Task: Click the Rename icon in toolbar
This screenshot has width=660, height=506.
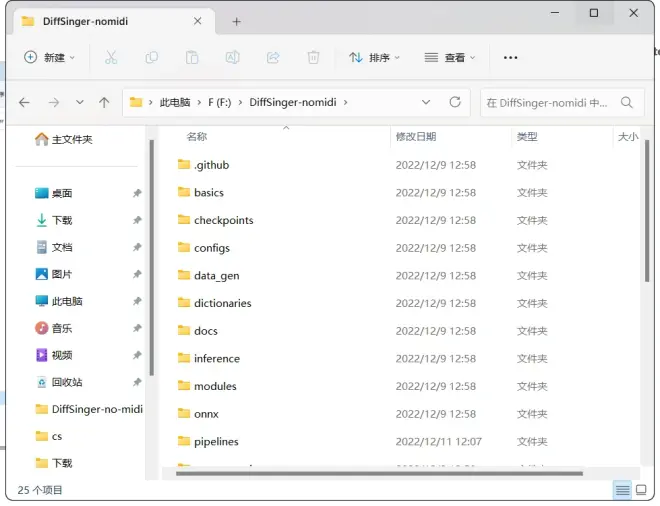Action: click(x=232, y=57)
